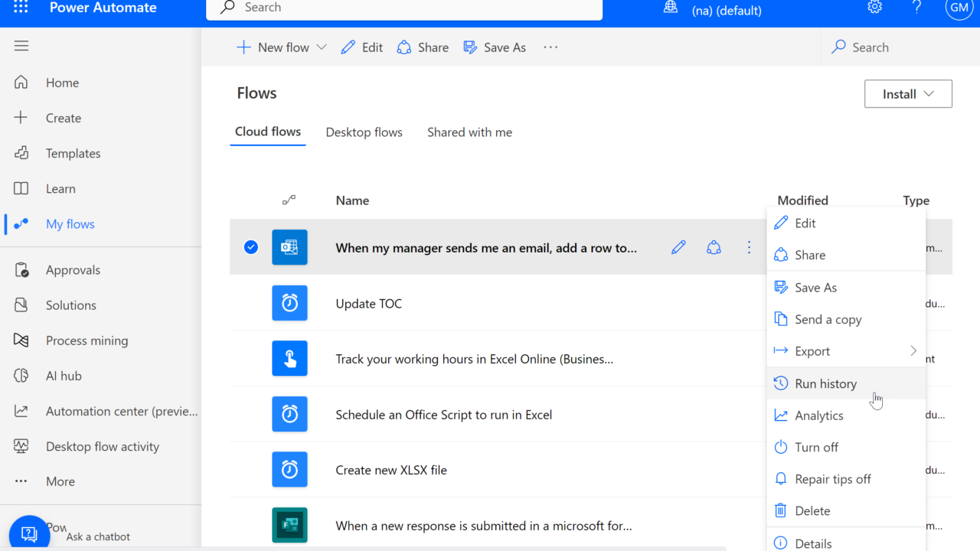This screenshot has width=980, height=551.
Task: Open the Shared with me tab
Action: [469, 132]
